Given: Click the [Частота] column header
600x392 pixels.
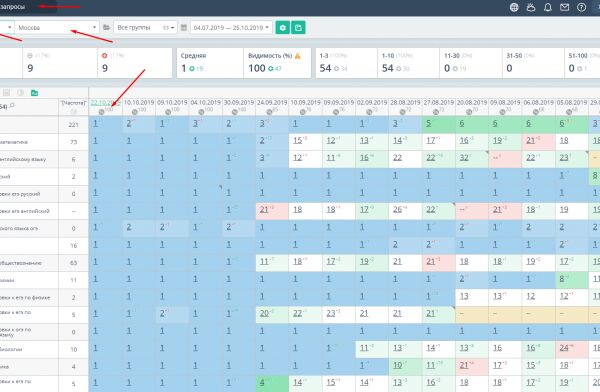Looking at the screenshot, I should pyautogui.click(x=73, y=103).
